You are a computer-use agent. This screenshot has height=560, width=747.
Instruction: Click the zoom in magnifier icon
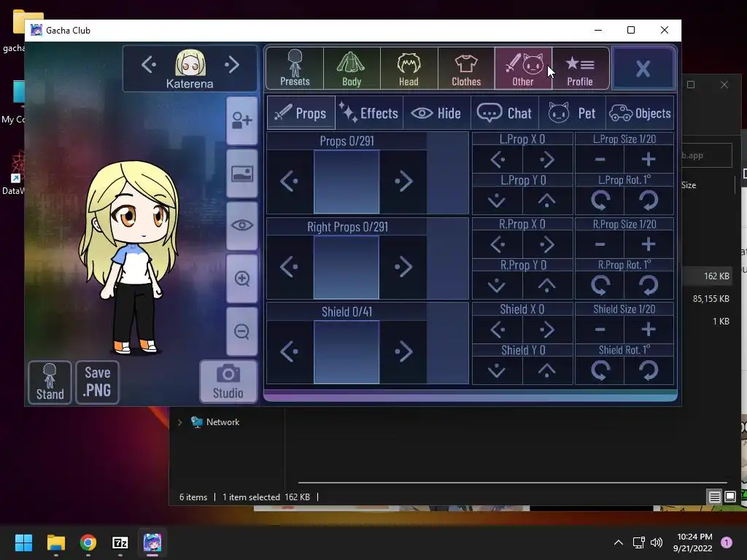[242, 279]
